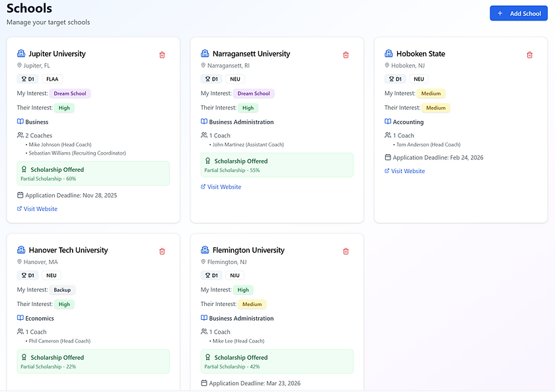This screenshot has width=555, height=392.
Task: Click the NJIJ tag on Flemington University
Action: pyautogui.click(x=235, y=275)
